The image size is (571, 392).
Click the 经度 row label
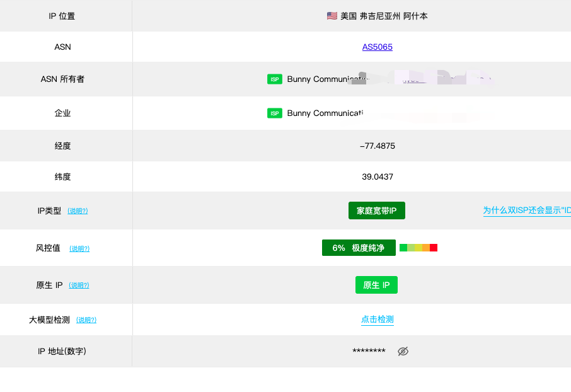coord(62,146)
